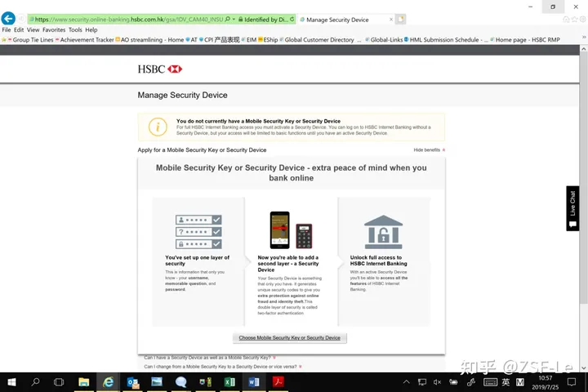Open File Explorer from the taskbar
This screenshot has width=588, height=392.
click(x=83, y=382)
